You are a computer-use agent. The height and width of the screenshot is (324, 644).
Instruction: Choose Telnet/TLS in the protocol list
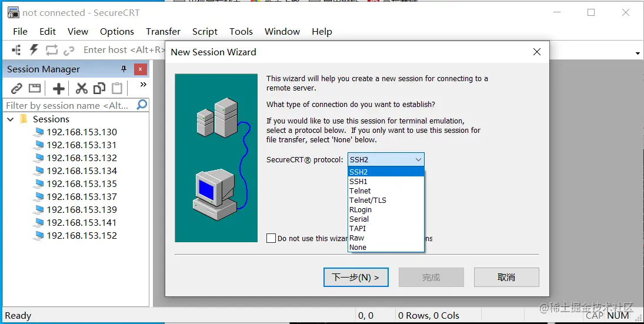[x=386, y=201]
